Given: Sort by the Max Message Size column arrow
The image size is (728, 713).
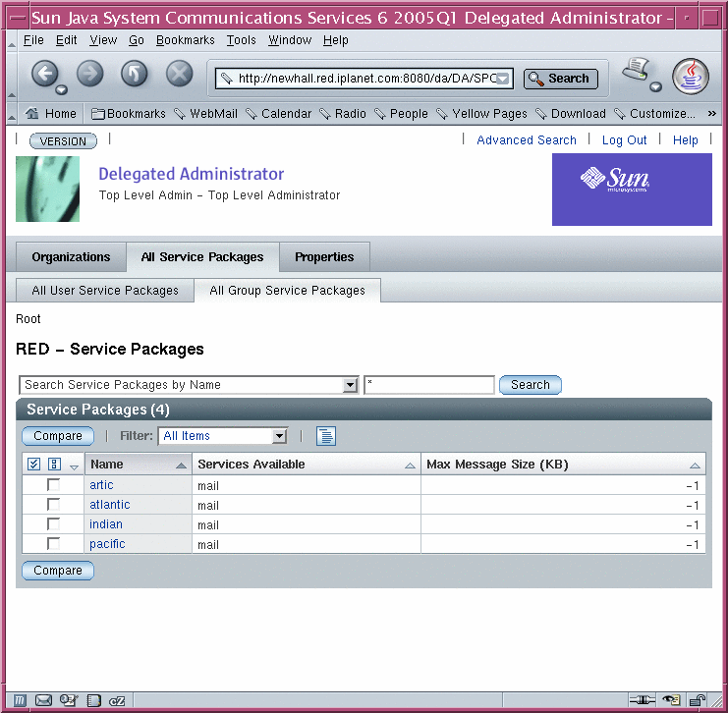Looking at the screenshot, I should point(695,466).
